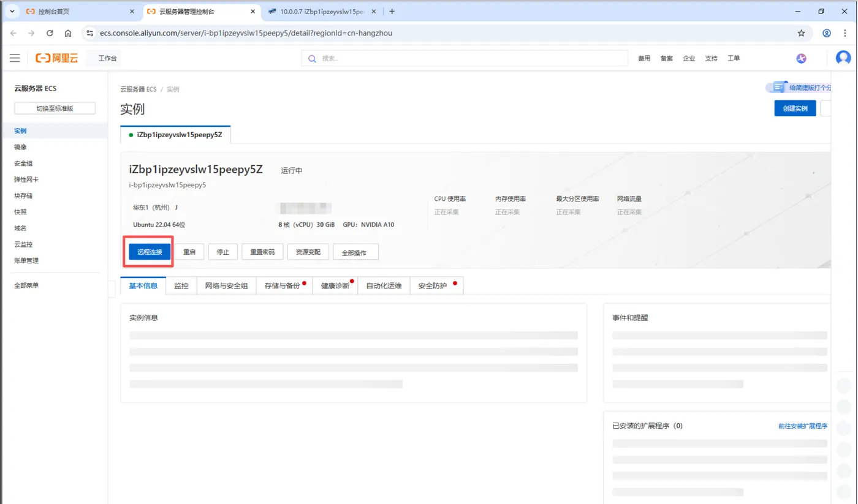Open the 费用 header menu
Viewport: 858px width, 504px height.
pyautogui.click(x=644, y=58)
